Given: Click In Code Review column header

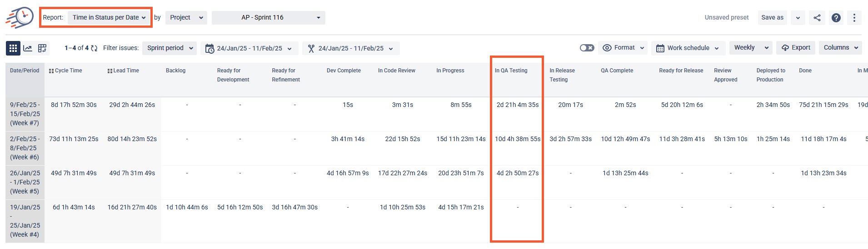Looking at the screenshot, I should click(396, 71).
